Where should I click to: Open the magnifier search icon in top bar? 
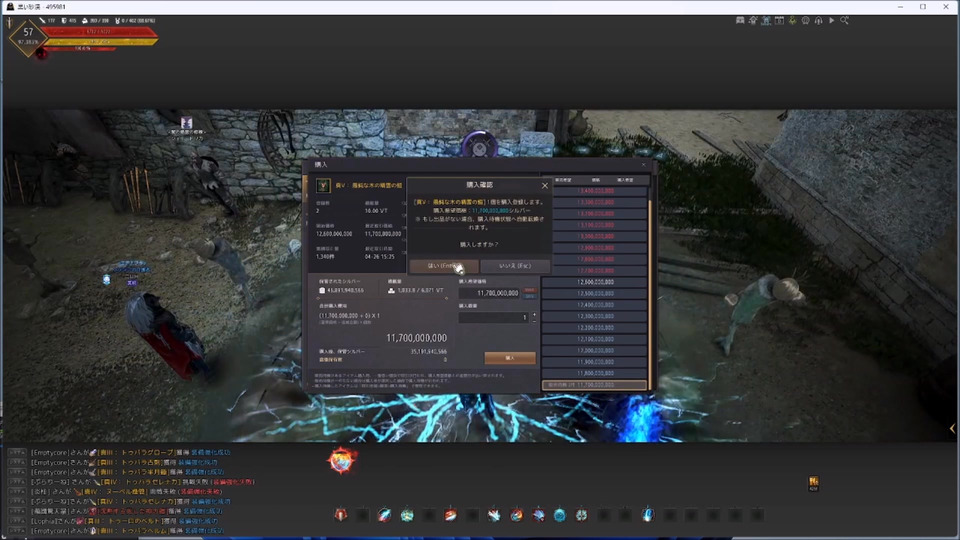point(844,20)
